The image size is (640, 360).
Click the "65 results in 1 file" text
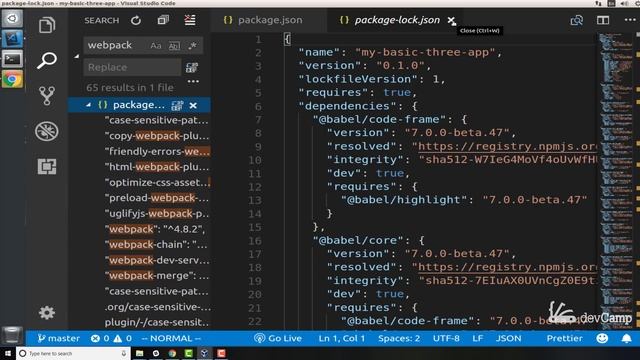pos(129,87)
